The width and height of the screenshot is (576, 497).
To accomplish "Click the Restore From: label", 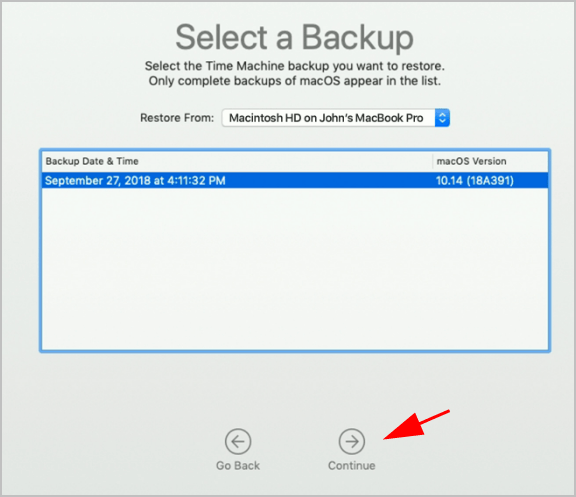I will click(177, 118).
